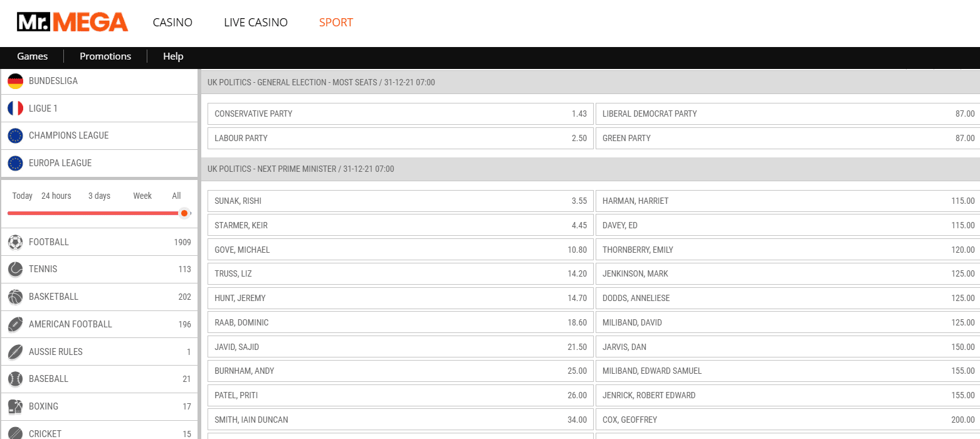Open the Live Casino tab
The width and height of the screenshot is (980, 439).
coord(255,23)
